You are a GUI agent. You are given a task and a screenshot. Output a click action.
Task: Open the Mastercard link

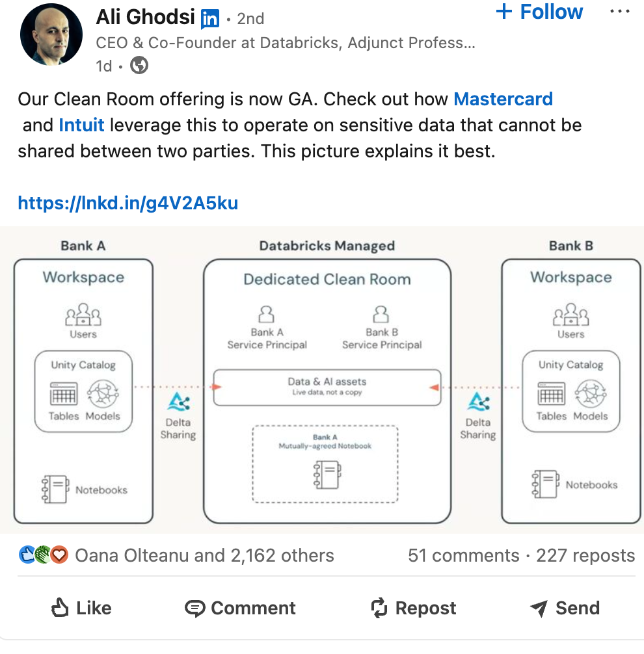click(x=503, y=99)
